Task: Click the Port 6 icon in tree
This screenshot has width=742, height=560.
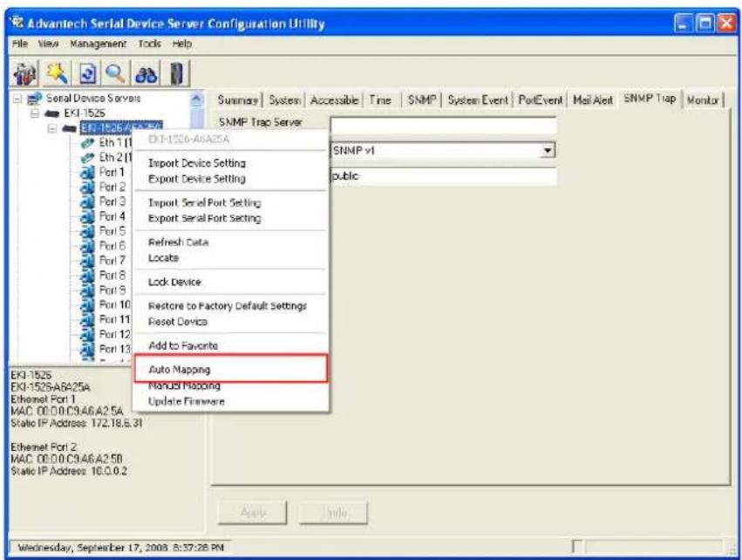Action: (87, 246)
